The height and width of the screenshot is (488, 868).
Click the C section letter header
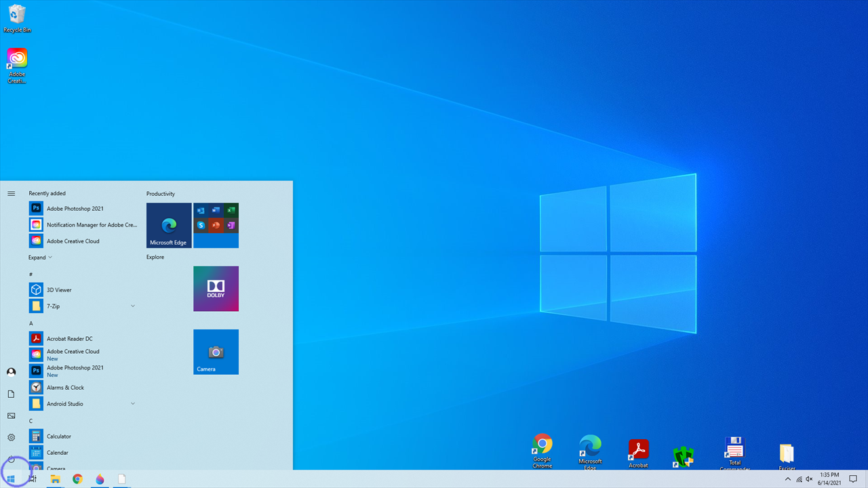[31, 421]
